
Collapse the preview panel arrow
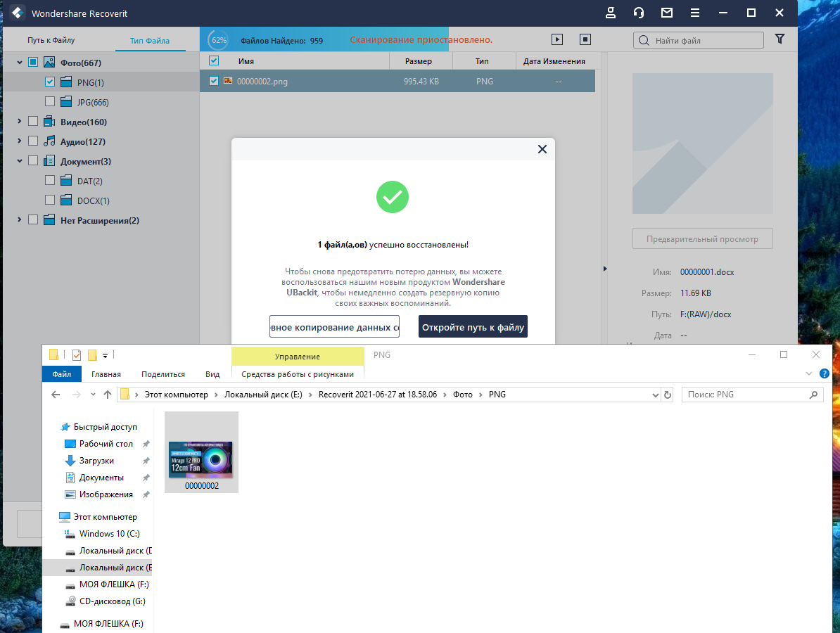(605, 269)
